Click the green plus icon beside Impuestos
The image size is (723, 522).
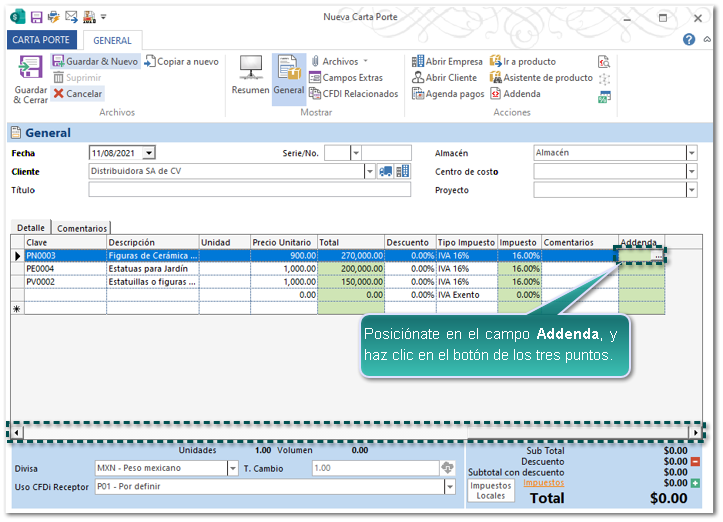point(695,484)
